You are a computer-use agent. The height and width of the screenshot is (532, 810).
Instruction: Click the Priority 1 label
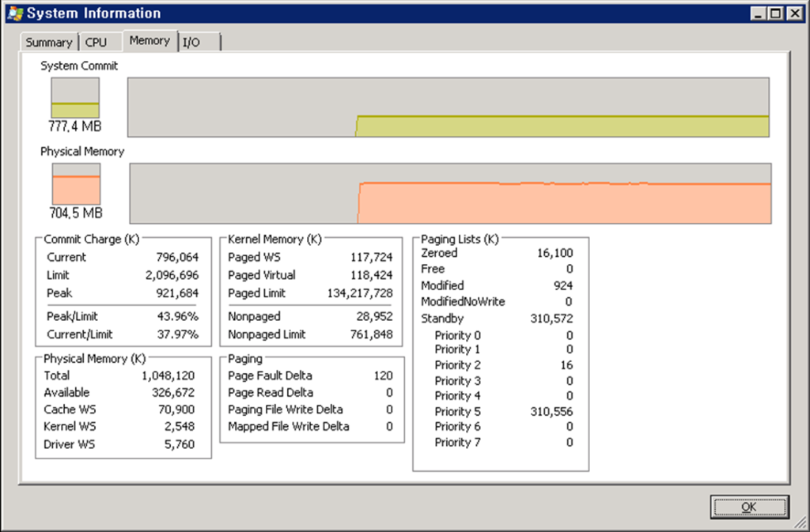tap(458, 349)
